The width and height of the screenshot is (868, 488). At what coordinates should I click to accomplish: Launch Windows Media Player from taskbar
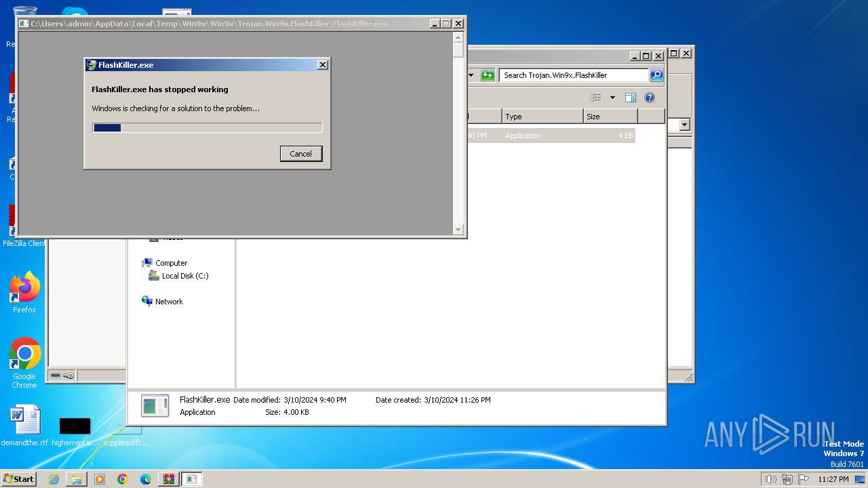tap(100, 479)
